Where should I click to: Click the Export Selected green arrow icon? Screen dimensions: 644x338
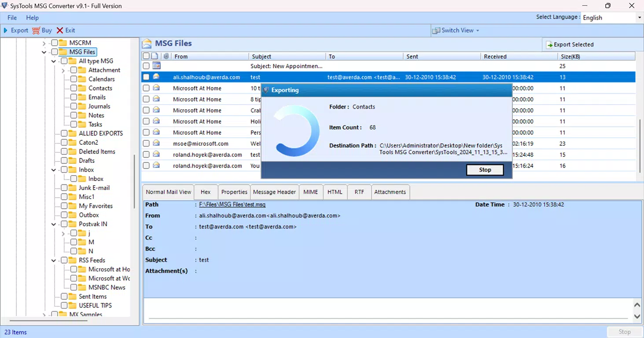point(549,44)
